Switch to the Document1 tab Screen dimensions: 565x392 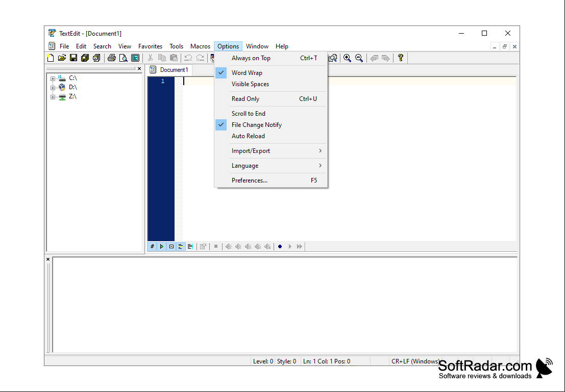point(169,70)
